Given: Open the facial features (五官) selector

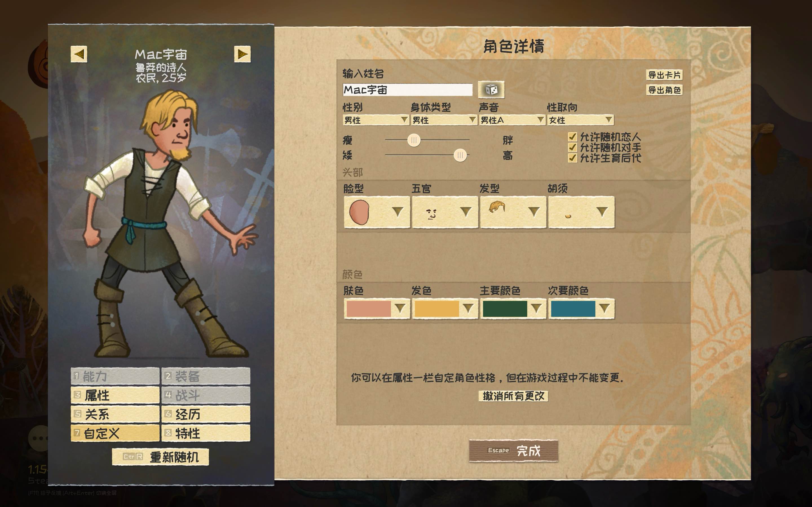Looking at the screenshot, I should click(445, 212).
